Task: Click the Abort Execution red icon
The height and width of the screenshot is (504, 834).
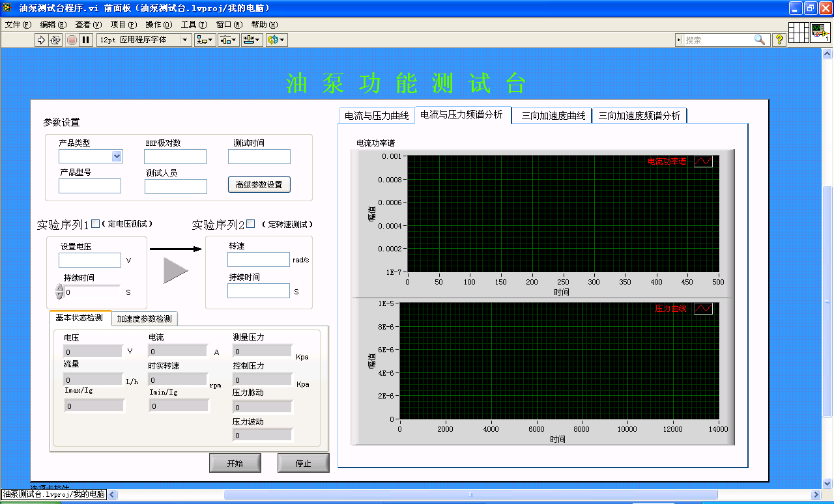Action: tap(72, 40)
